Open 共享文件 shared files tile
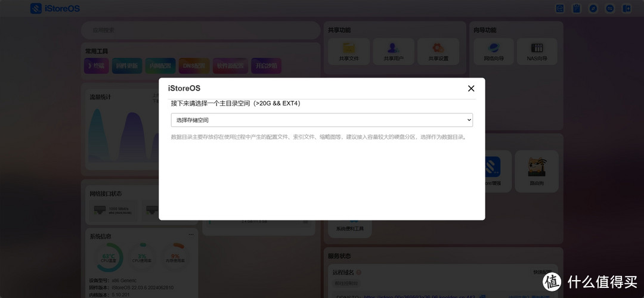Viewport: 644px width, 298px height. (349, 51)
